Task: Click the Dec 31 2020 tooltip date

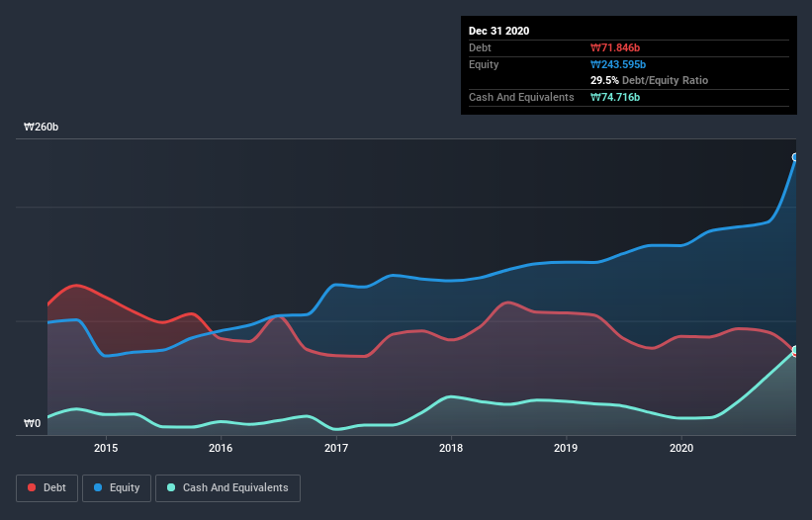Action: coord(498,31)
